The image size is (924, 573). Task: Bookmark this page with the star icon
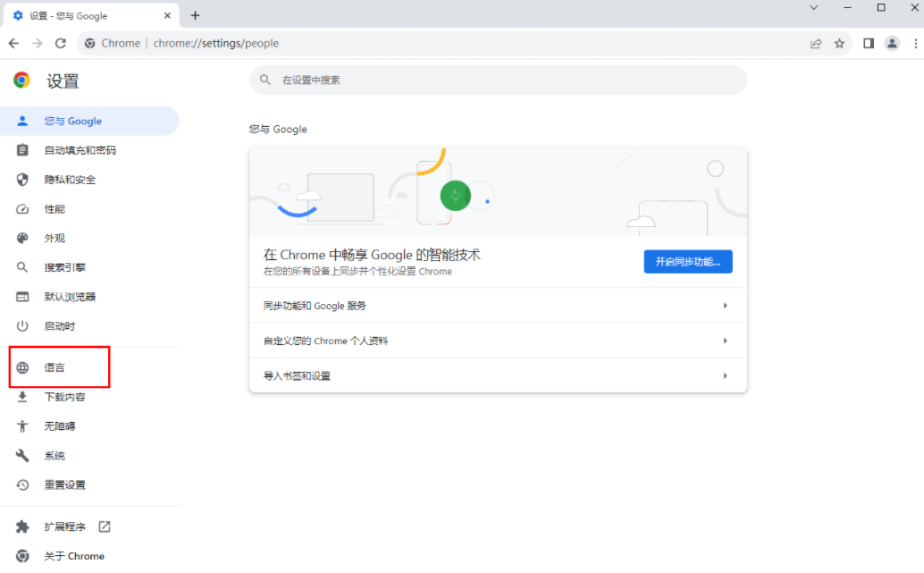[840, 43]
